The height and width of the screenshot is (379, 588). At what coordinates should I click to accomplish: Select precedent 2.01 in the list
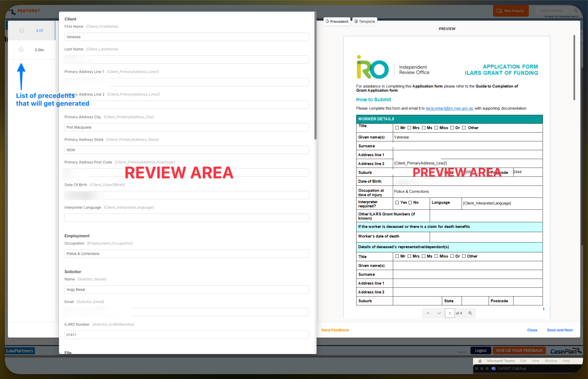[x=32, y=30]
